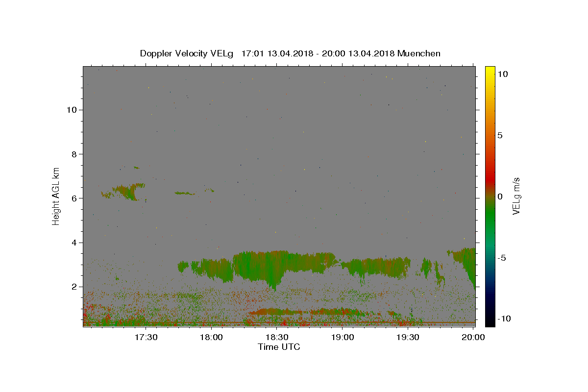The width and height of the screenshot is (588, 392).
Task: Click the height tick label 10
Action: point(72,110)
